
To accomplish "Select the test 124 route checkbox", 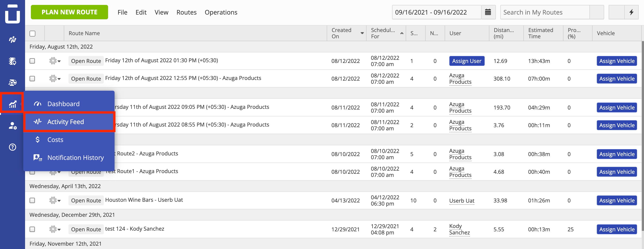I will 32,229.
